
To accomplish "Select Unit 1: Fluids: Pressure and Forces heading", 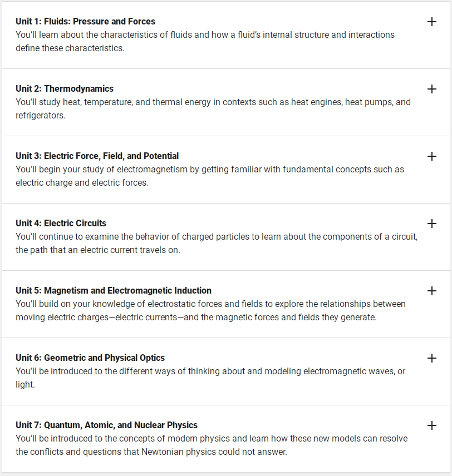I will point(85,22).
